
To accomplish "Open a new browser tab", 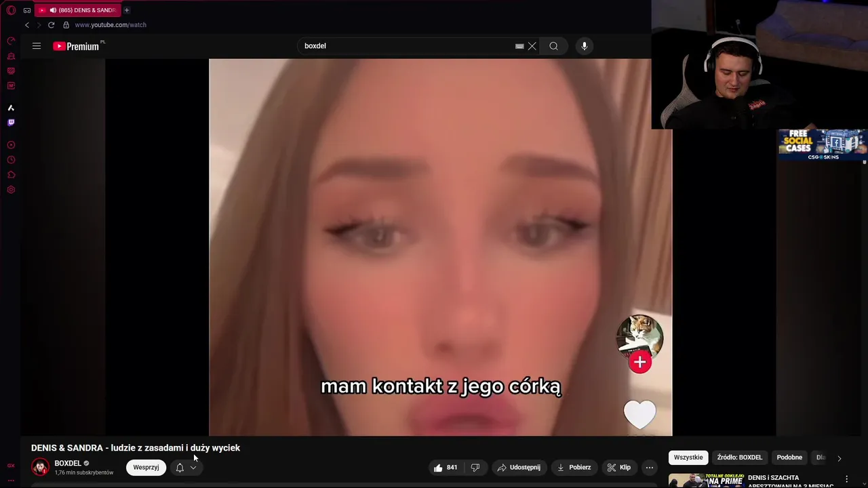I will point(127,10).
